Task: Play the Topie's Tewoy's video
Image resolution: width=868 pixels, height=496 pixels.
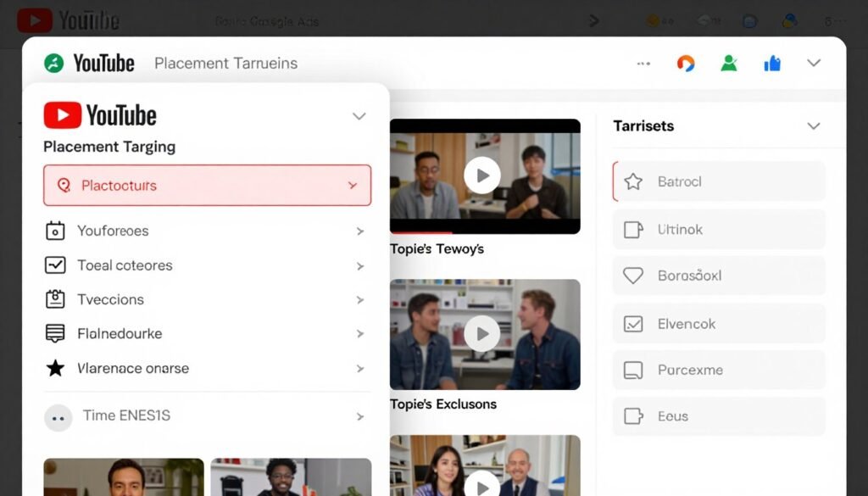Action: pos(482,176)
